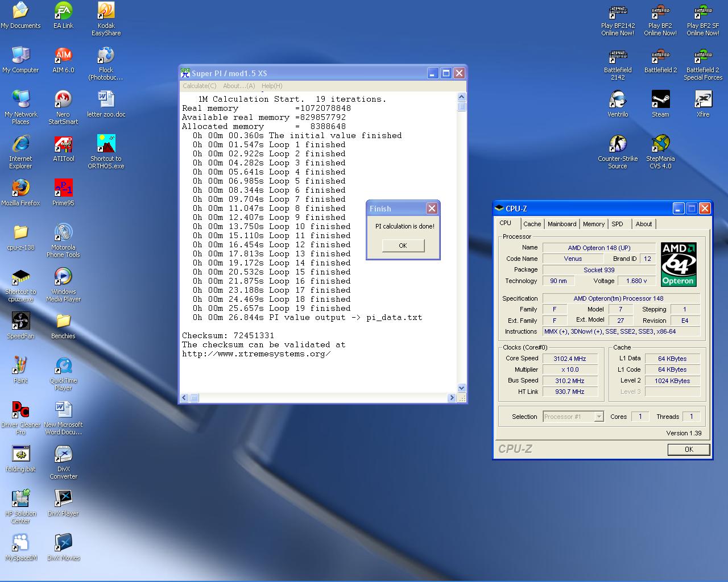The height and width of the screenshot is (582, 728).
Task: Open Counter-Strike Source shortcut
Action: [x=618, y=152]
